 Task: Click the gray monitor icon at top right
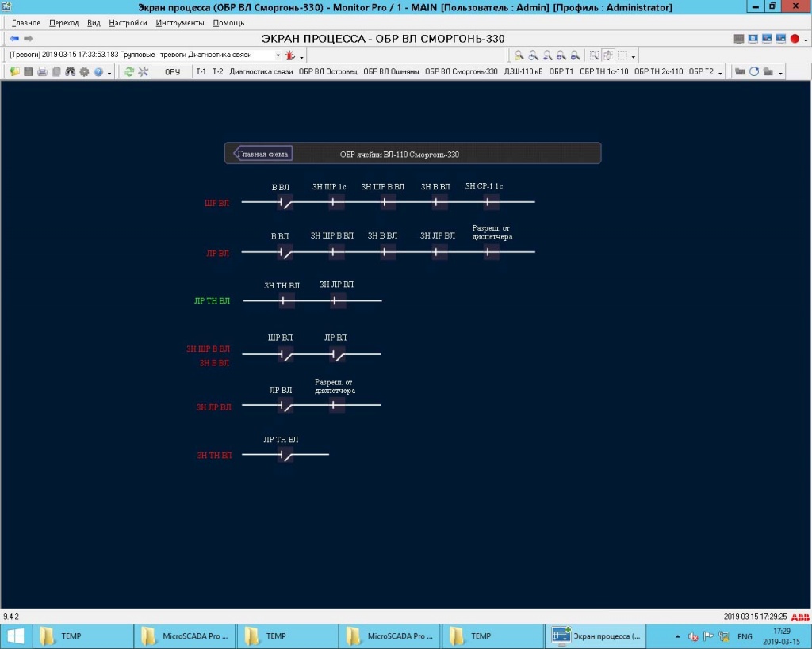(739, 39)
